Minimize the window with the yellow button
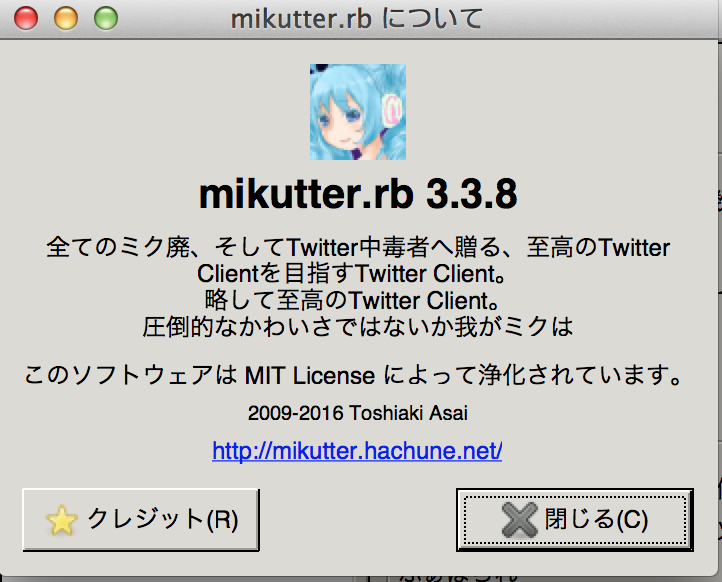 tap(66, 19)
